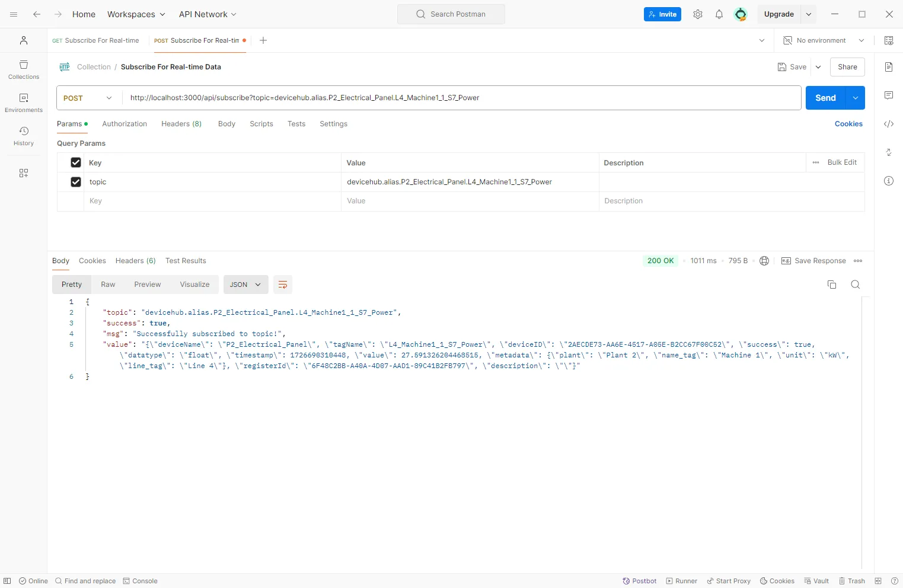Open the Collections sidebar panel
The width and height of the screenshot is (903, 588).
click(x=24, y=69)
